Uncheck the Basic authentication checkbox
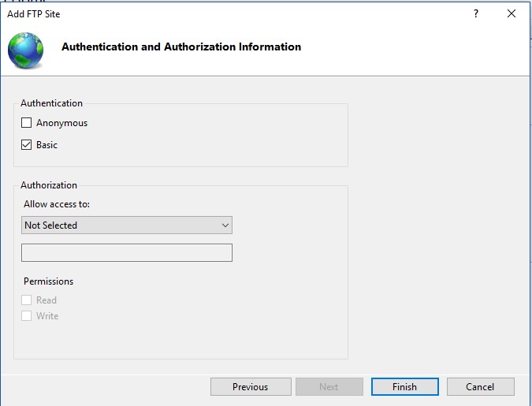The width and height of the screenshot is (532, 406). pos(27,144)
